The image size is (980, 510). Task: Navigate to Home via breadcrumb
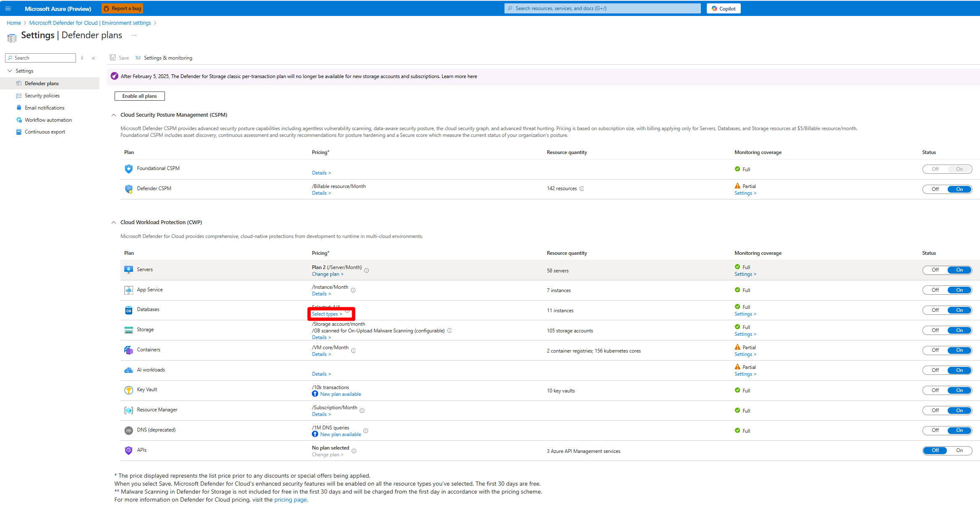click(x=13, y=23)
